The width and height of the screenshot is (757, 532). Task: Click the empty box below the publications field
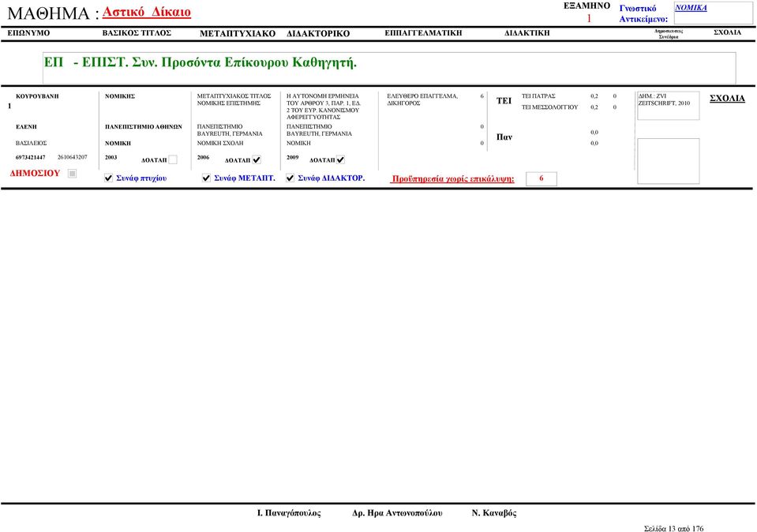pyautogui.click(x=668, y=161)
